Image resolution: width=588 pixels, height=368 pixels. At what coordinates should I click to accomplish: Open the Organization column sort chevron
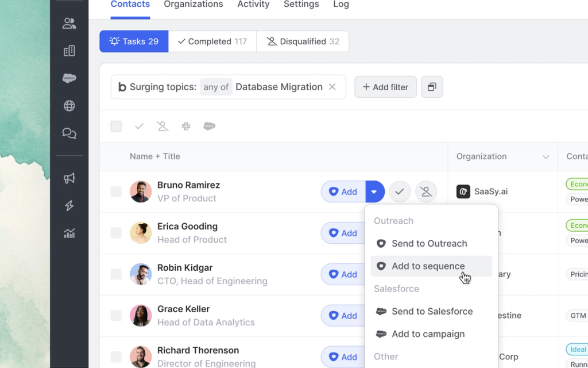coord(546,156)
